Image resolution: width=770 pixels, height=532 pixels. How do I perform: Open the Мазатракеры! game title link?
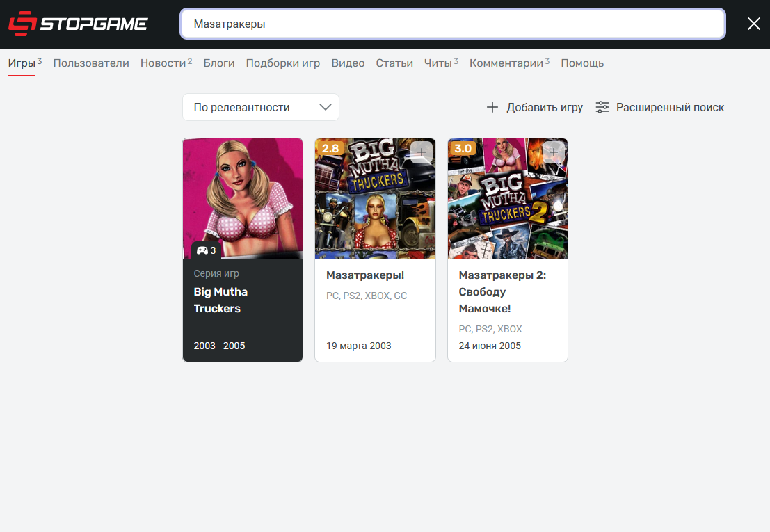pyautogui.click(x=365, y=275)
